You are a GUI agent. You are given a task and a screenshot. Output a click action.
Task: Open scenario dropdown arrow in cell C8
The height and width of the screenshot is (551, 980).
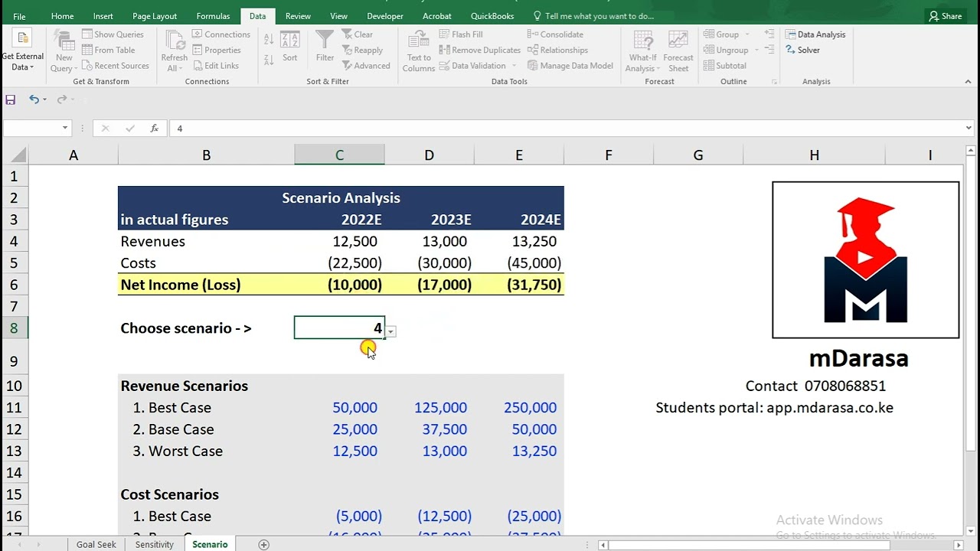click(x=390, y=331)
